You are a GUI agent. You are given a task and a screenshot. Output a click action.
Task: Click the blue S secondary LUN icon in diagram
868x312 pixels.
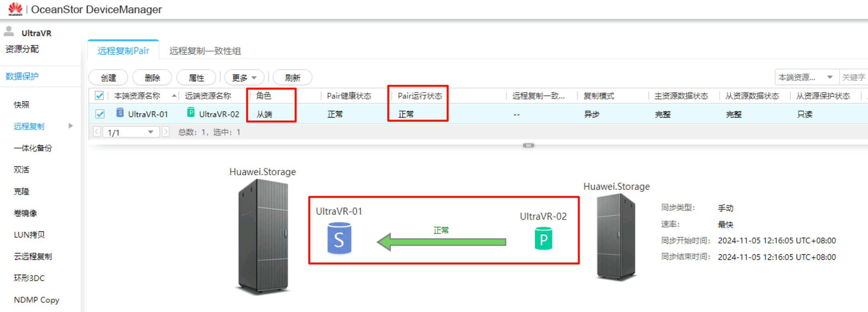339,239
